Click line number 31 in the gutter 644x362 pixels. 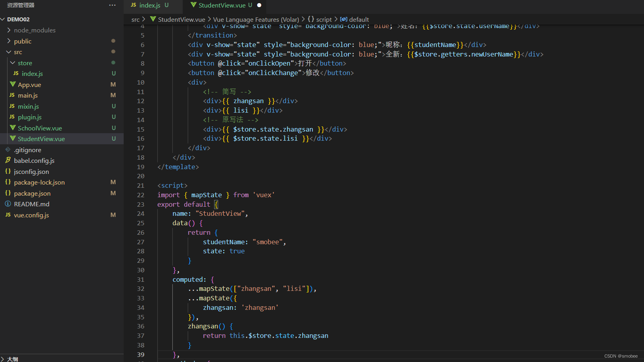141,279
